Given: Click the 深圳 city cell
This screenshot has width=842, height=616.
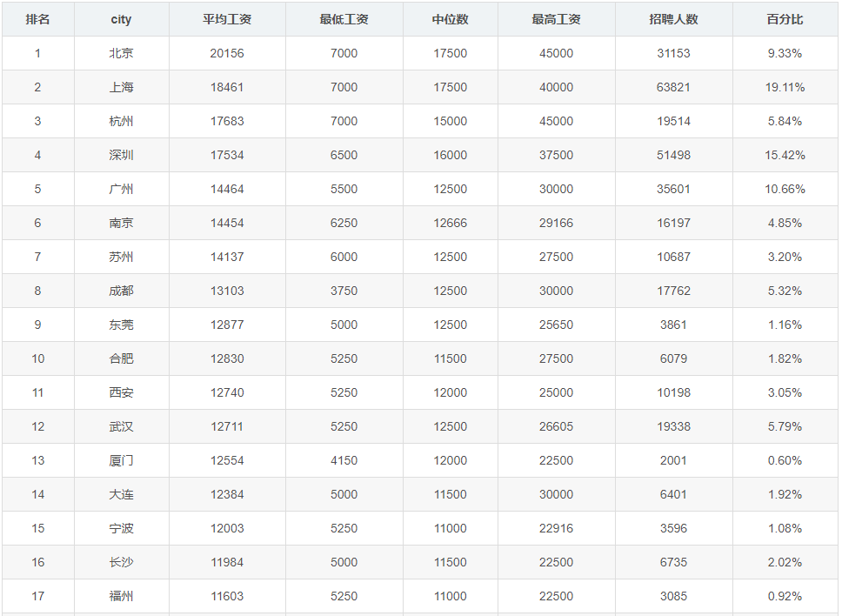Looking at the screenshot, I should 121,155.
